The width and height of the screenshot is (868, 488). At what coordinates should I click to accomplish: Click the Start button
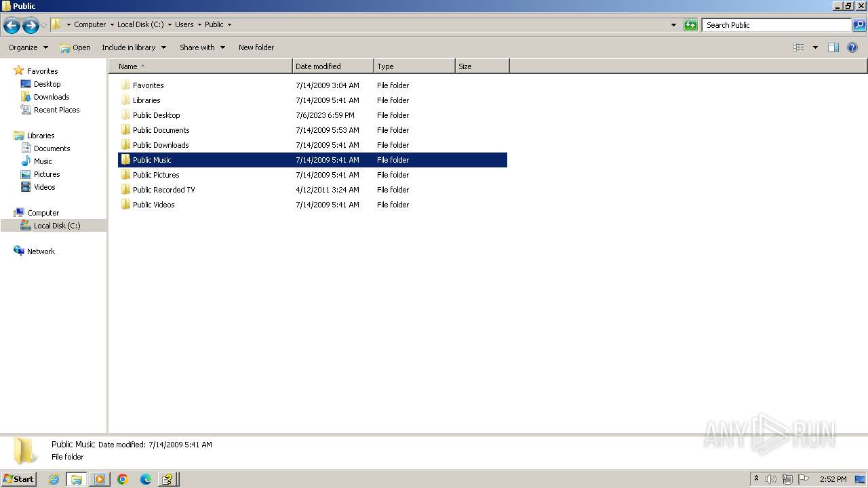(18, 479)
